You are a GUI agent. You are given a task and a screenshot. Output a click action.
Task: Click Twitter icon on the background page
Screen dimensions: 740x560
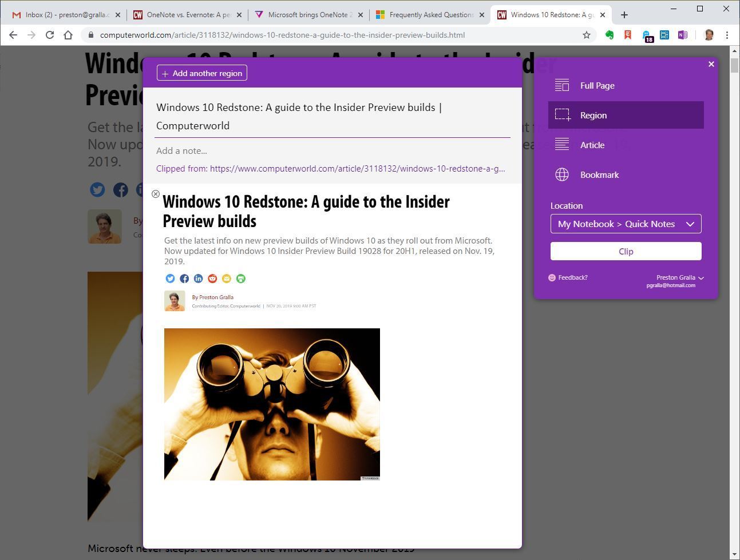click(x=97, y=190)
